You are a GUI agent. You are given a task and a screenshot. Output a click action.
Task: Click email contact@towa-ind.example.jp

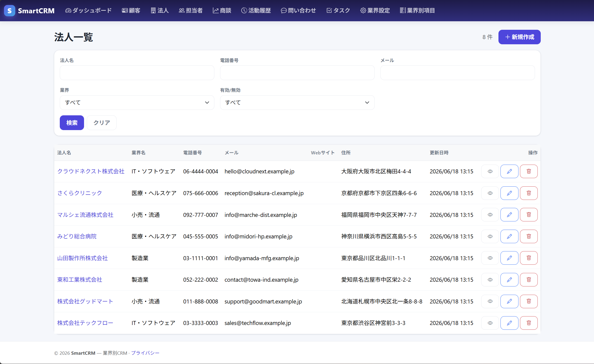261,280
